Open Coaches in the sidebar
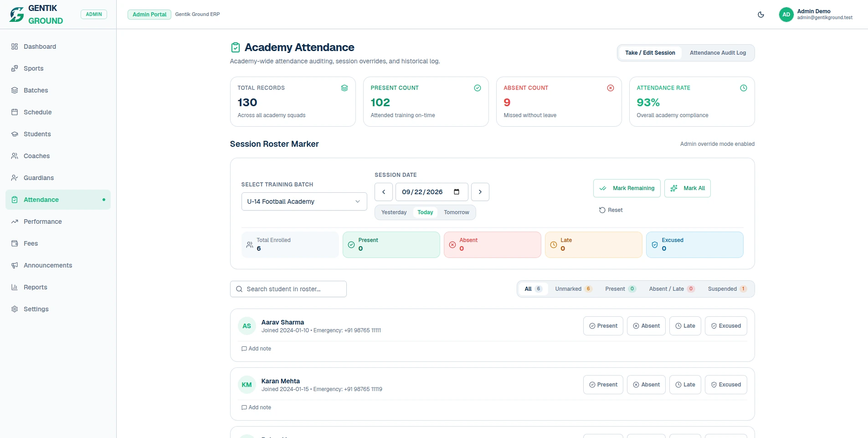 [58, 156]
